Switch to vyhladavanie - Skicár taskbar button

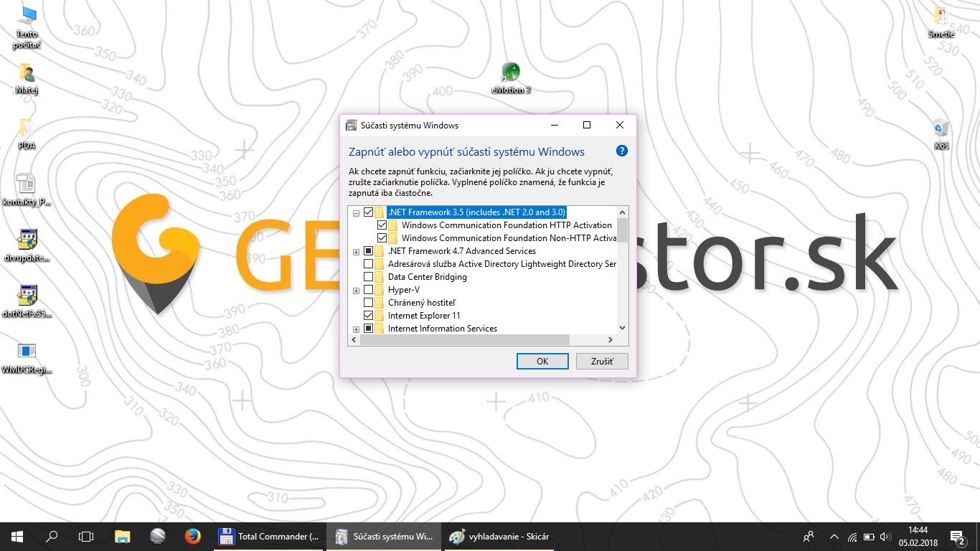(x=499, y=536)
